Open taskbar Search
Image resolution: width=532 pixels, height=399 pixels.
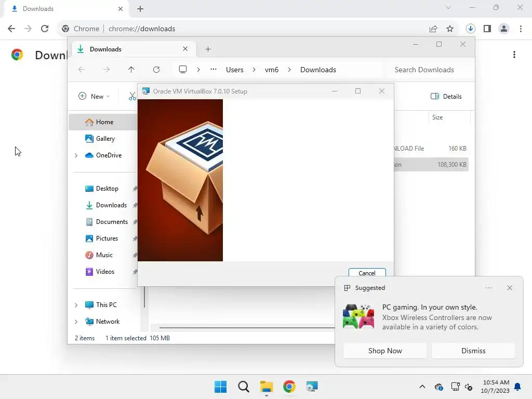point(243,387)
